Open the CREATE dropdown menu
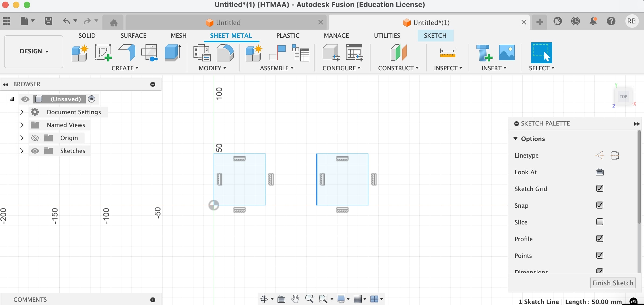This screenshot has width=644, height=305. point(125,68)
